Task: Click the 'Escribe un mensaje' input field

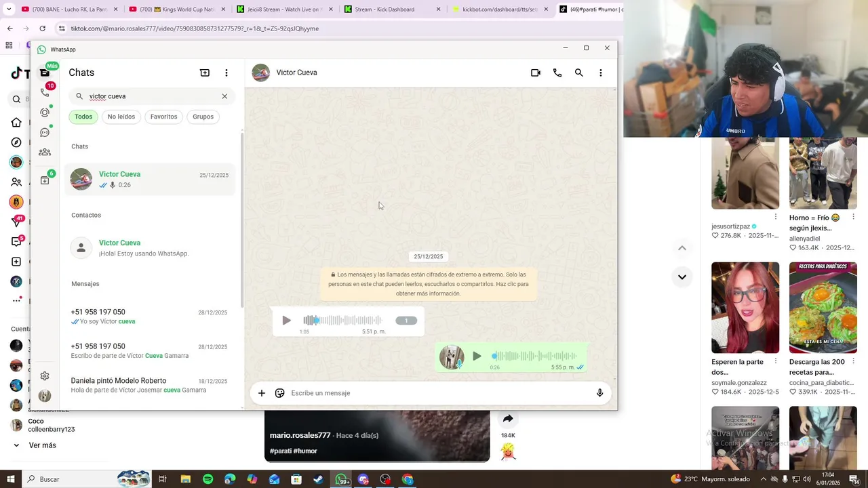Action: coord(439,393)
